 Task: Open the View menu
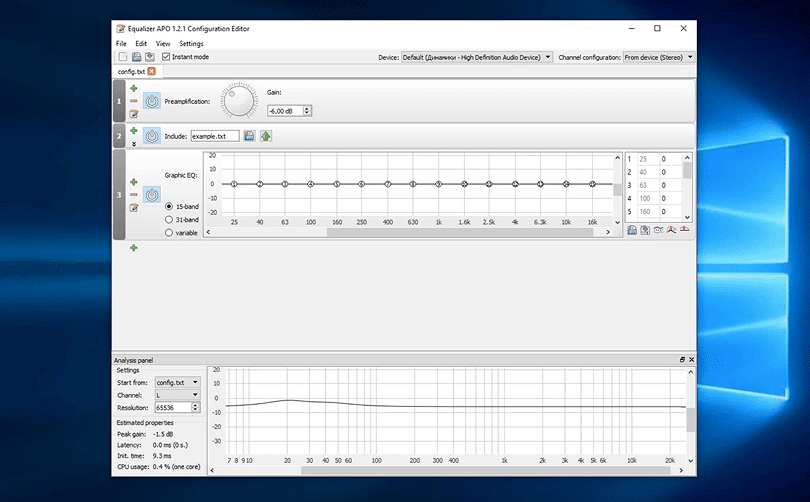pyautogui.click(x=163, y=44)
